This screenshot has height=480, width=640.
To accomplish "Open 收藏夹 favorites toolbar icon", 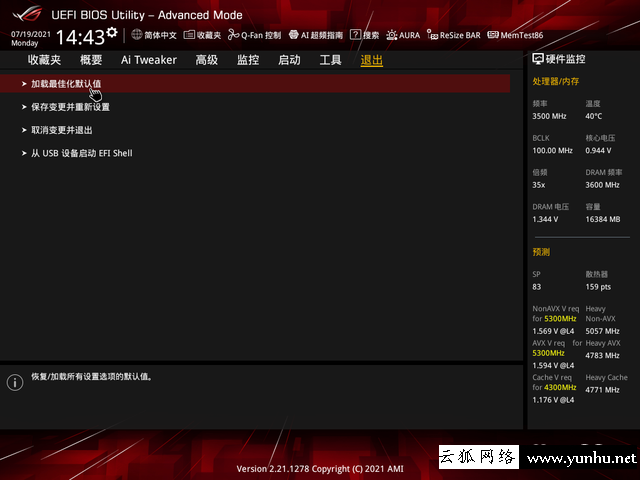I will pos(189,35).
